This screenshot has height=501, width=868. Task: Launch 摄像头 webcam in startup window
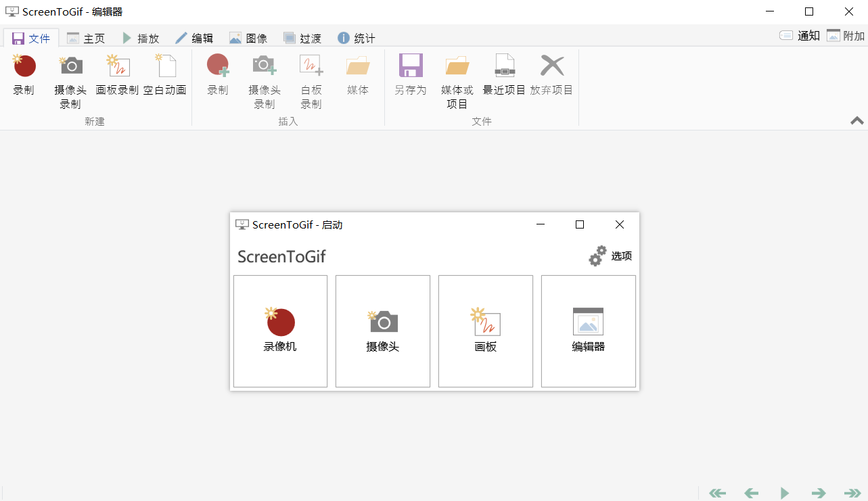pos(383,331)
